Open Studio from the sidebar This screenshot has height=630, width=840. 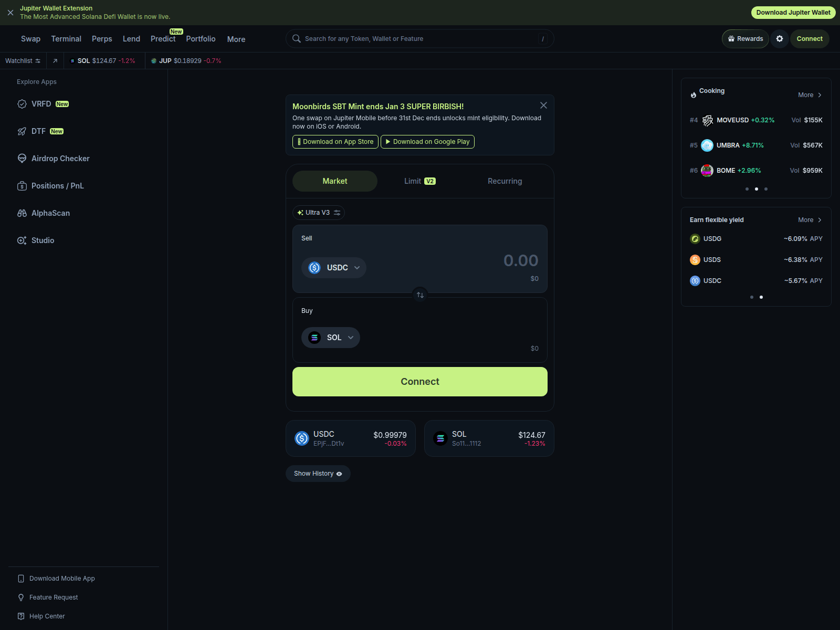36,240
